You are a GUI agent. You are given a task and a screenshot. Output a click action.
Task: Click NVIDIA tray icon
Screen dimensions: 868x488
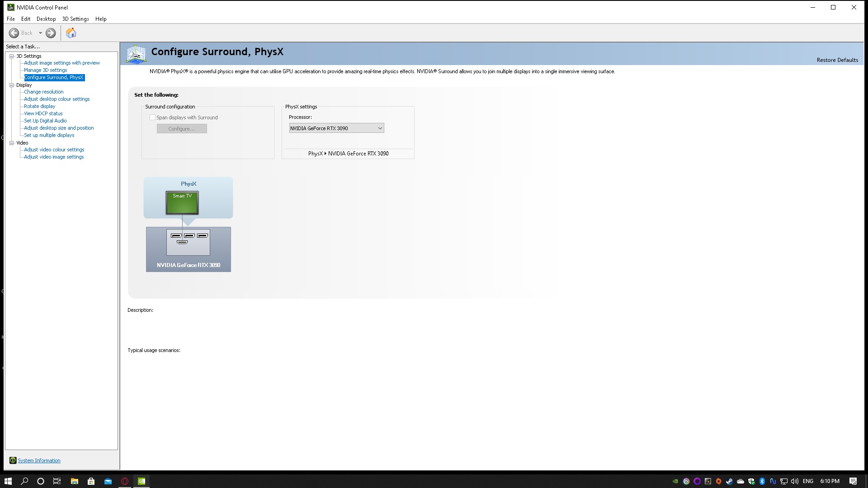[x=675, y=481]
